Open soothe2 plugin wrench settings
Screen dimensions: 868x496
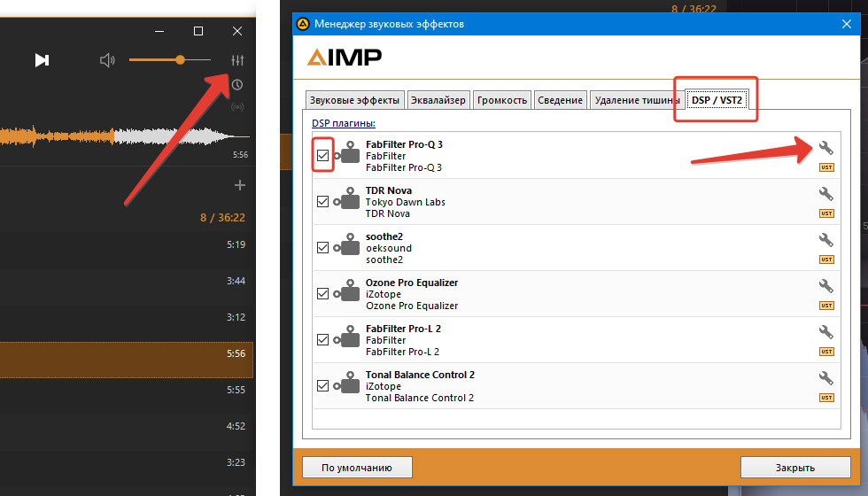[x=825, y=240]
